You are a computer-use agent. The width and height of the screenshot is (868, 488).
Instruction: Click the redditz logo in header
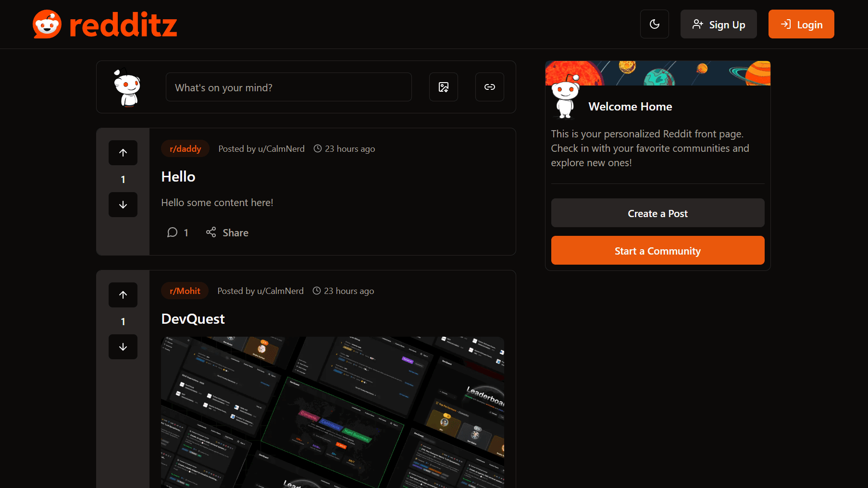(x=105, y=24)
